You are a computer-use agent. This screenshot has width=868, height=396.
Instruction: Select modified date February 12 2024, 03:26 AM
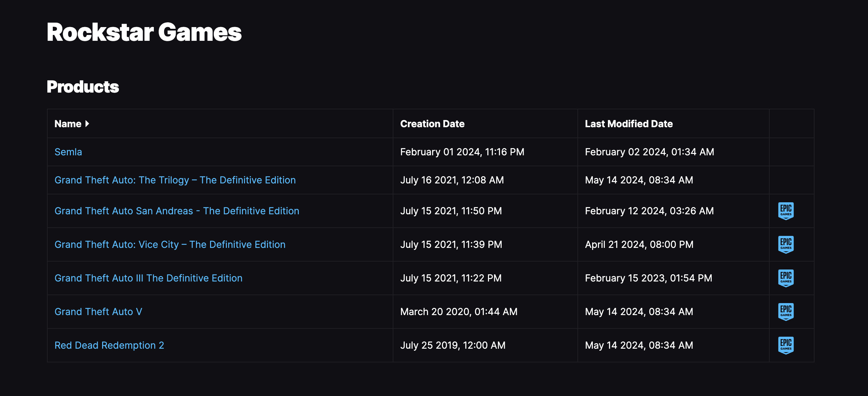click(x=649, y=211)
